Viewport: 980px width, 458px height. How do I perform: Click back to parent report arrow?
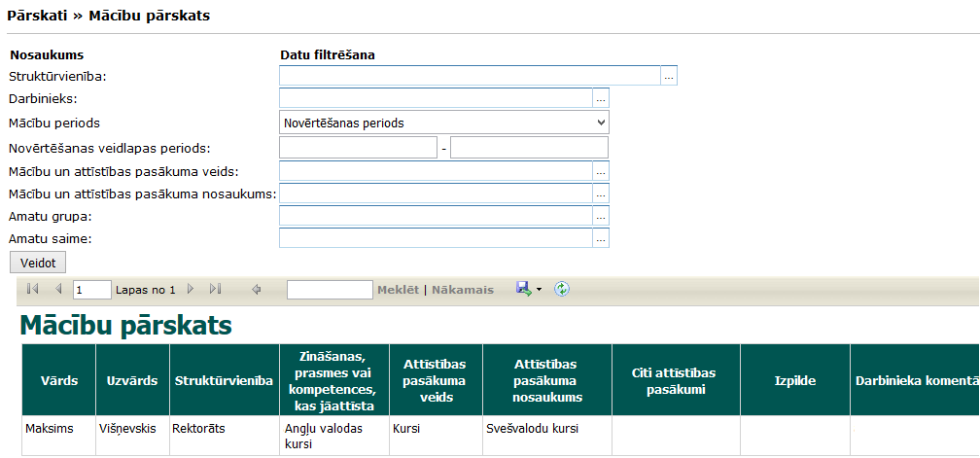256,290
